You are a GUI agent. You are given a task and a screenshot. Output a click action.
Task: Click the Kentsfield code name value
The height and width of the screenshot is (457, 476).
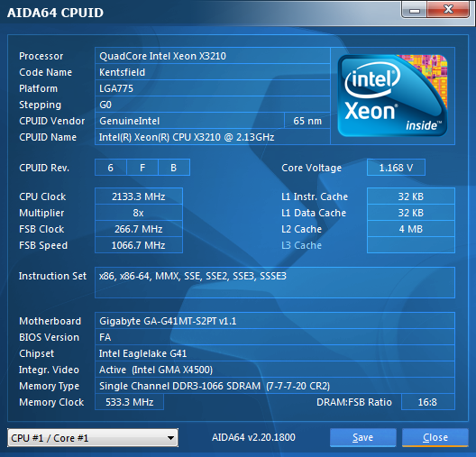(213, 72)
